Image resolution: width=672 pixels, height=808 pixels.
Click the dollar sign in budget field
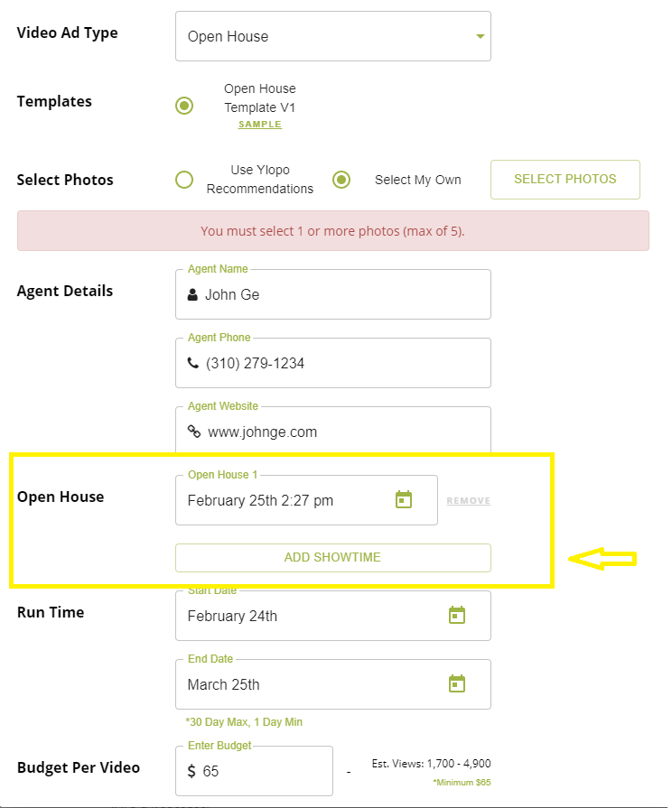tap(191, 771)
